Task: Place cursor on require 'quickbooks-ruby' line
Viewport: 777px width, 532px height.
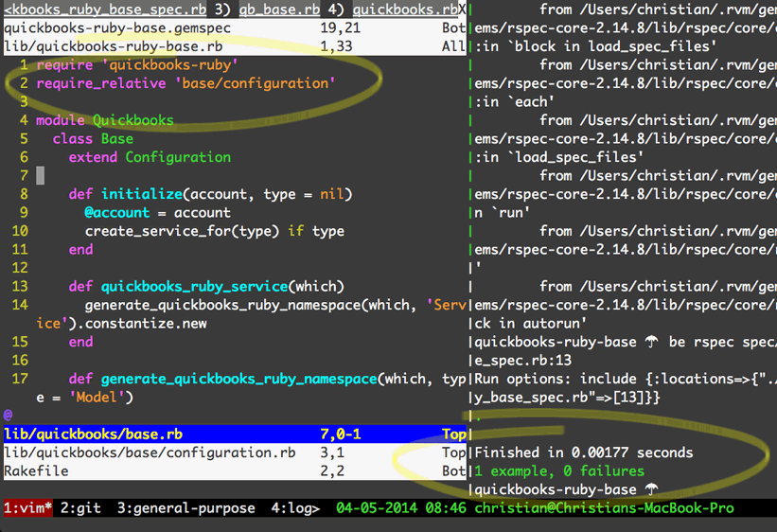Action: (137, 65)
